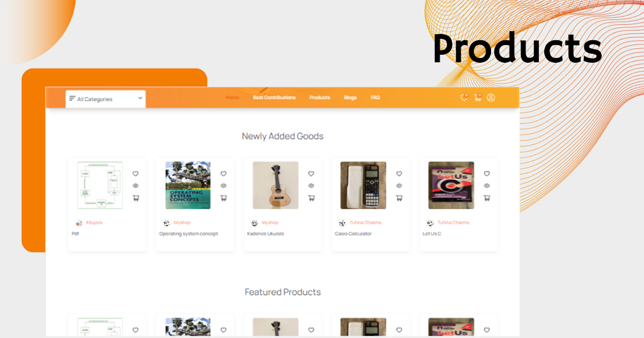This screenshot has height=338, width=644.
Task: Expand the All Categories dropdown
Action: click(x=106, y=99)
